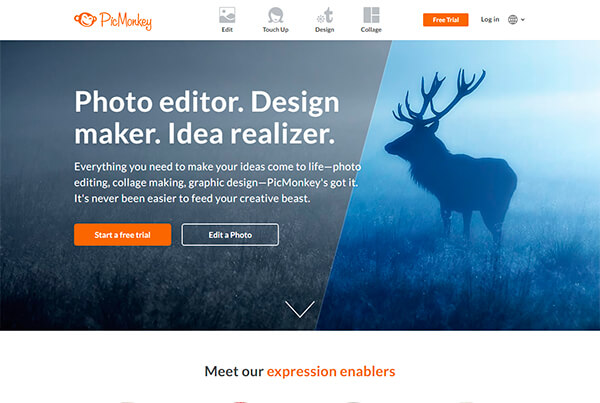Click the Photo editor hero headline
The height and width of the screenshot is (403, 600).
pos(207,117)
